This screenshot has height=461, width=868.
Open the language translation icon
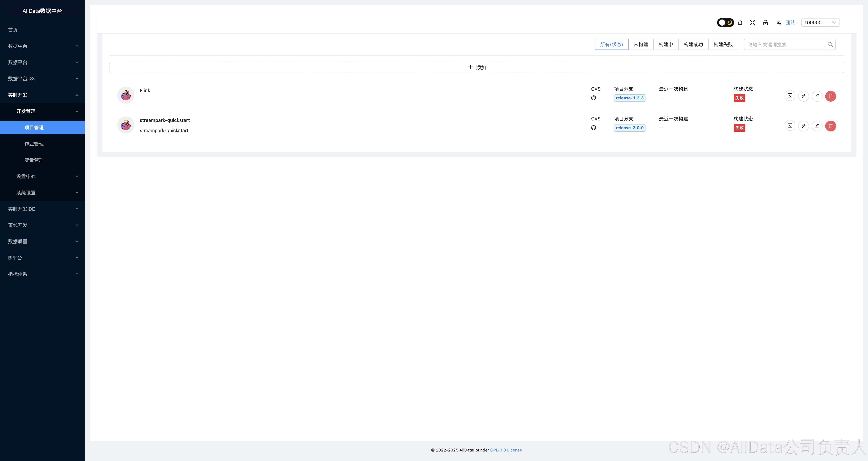pyautogui.click(x=778, y=23)
